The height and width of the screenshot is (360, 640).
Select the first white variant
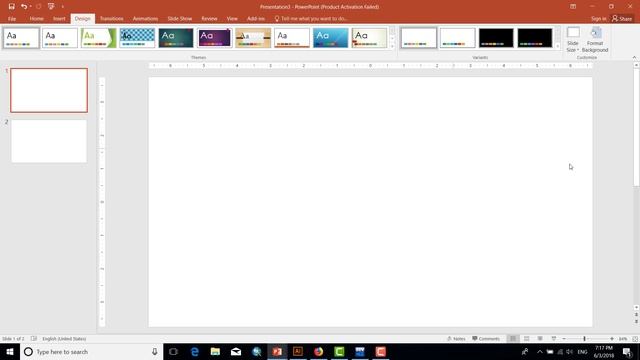tap(419, 38)
